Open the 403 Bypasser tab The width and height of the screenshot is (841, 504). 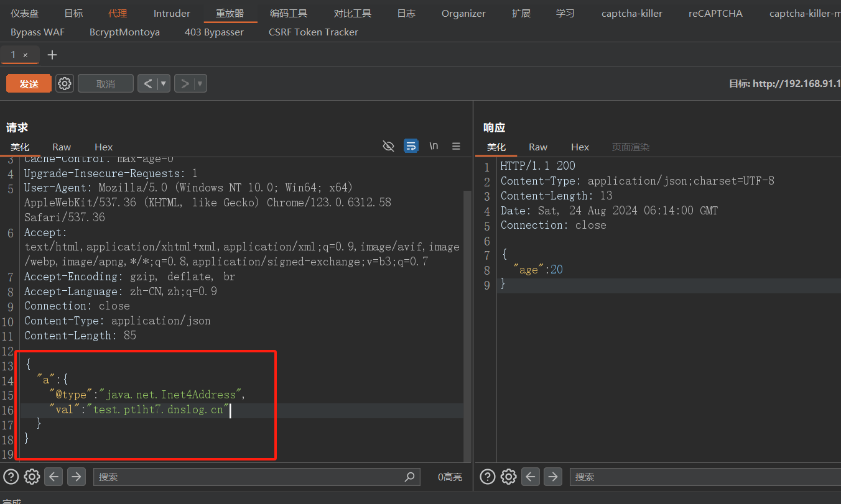pos(214,32)
